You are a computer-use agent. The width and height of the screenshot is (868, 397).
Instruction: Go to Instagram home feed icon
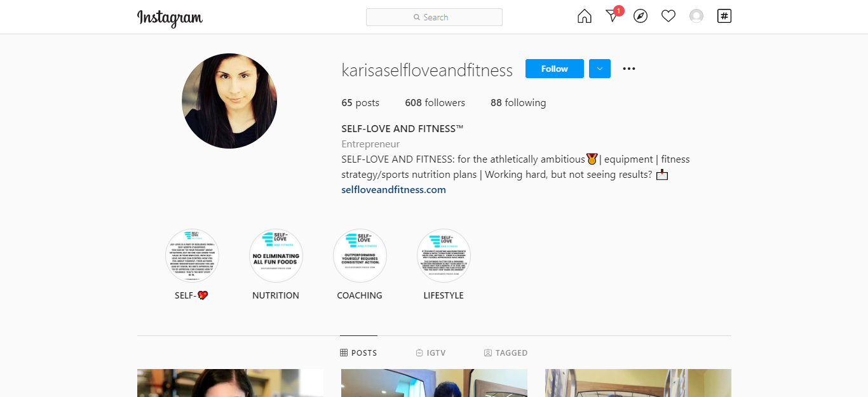click(584, 17)
